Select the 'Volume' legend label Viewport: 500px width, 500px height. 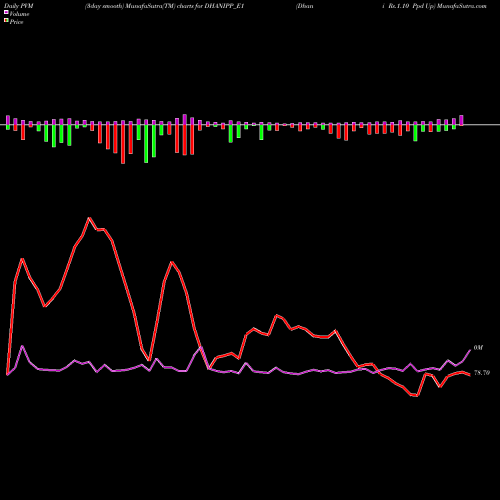(x=19, y=14)
